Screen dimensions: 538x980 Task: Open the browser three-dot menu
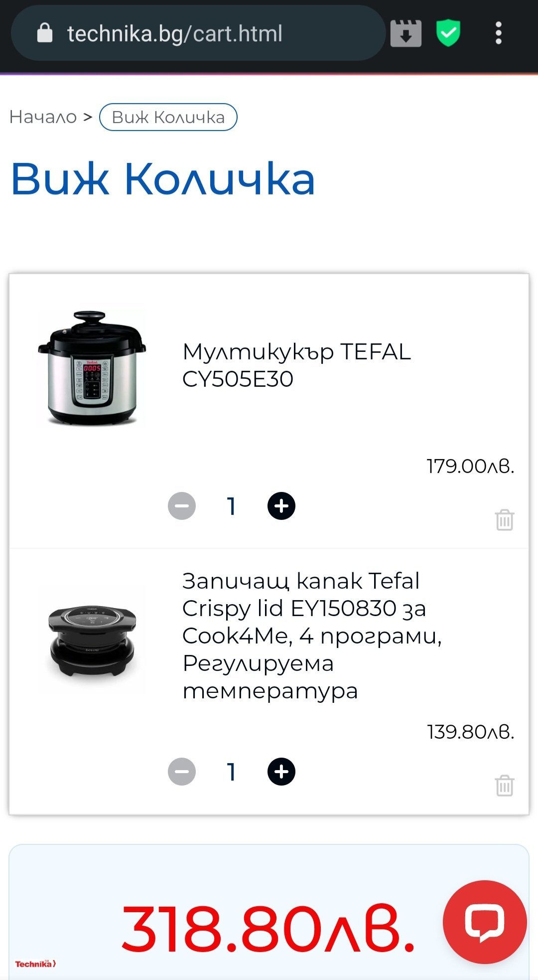pyautogui.click(x=498, y=33)
